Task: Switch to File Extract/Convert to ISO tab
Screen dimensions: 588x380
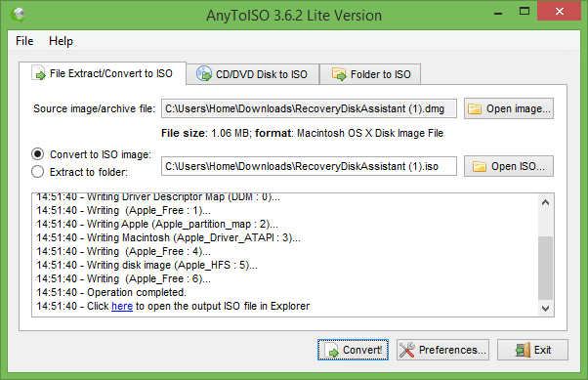Action: point(103,73)
